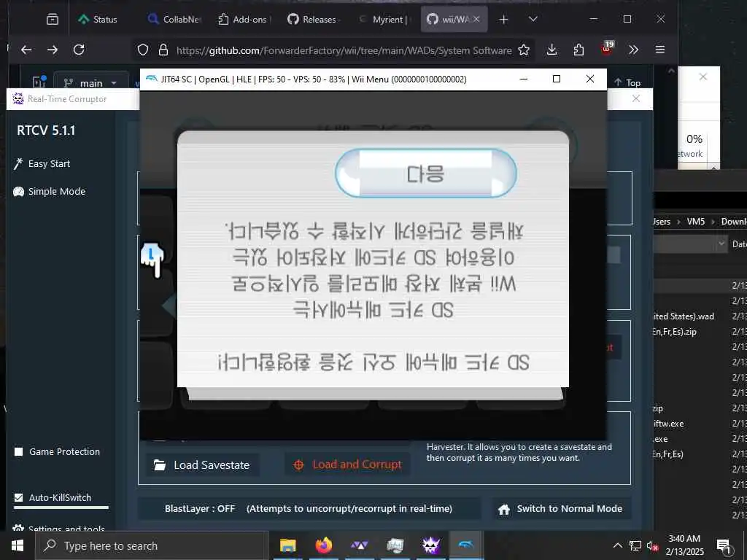747x560 pixels.
Task: Click the taskbar clock showing 3:40 AM
Action: pyautogui.click(x=684, y=545)
